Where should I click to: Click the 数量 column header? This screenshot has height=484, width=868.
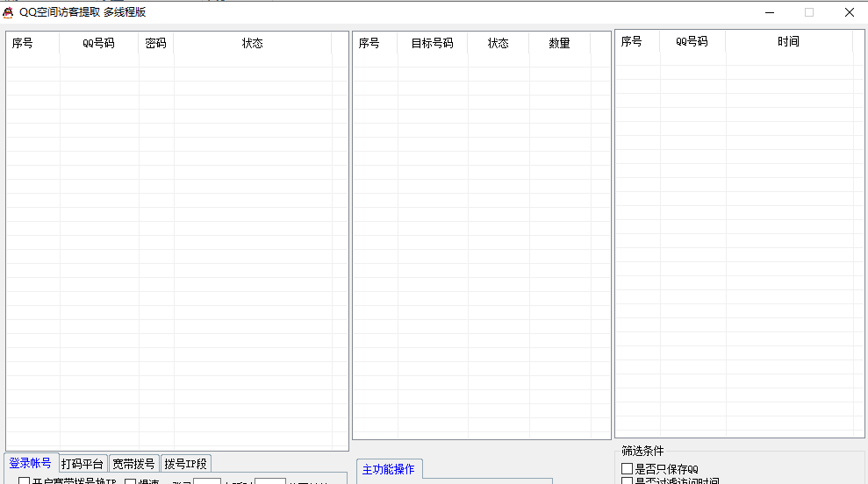pyautogui.click(x=559, y=43)
